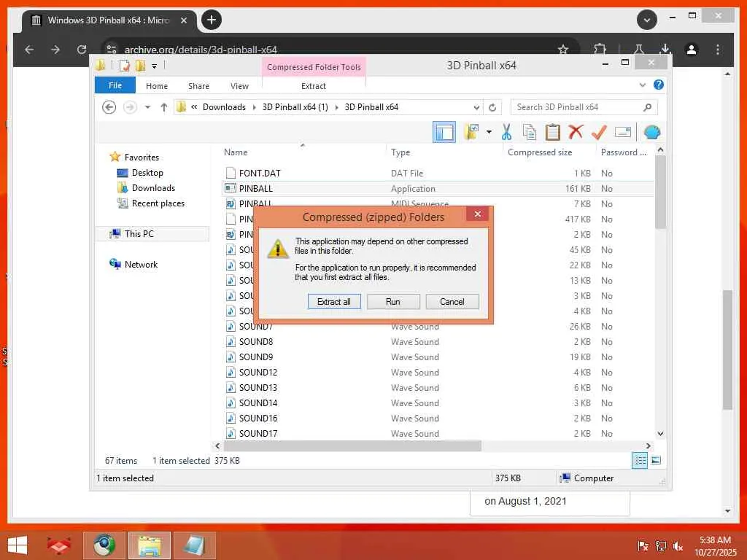Click the red X Delete icon
The width and height of the screenshot is (747, 560).
576,132
